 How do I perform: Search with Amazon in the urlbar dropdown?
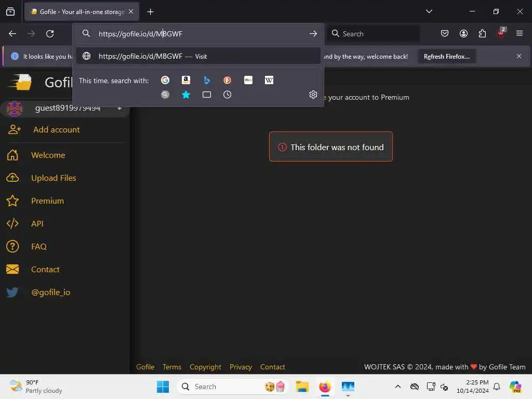[x=186, y=80]
